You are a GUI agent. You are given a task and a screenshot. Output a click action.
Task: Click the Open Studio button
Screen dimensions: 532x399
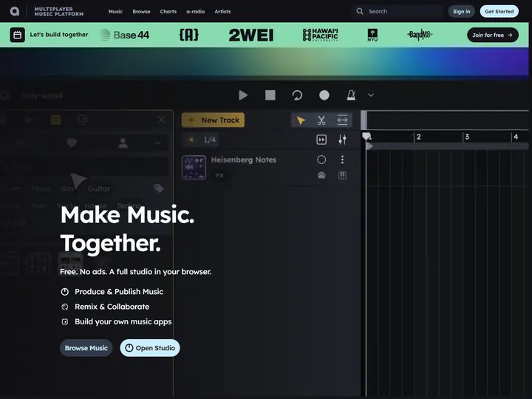coord(150,348)
